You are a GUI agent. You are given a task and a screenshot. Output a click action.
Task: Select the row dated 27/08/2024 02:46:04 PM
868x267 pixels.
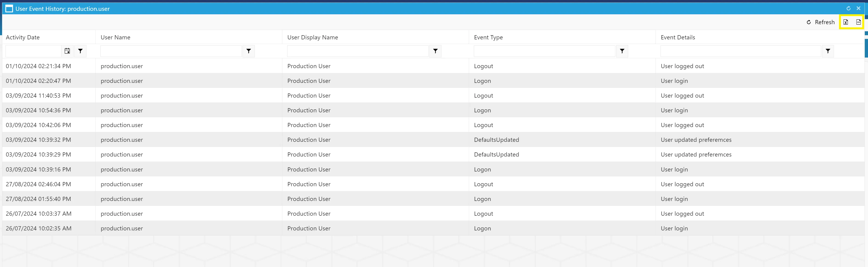(x=433, y=184)
